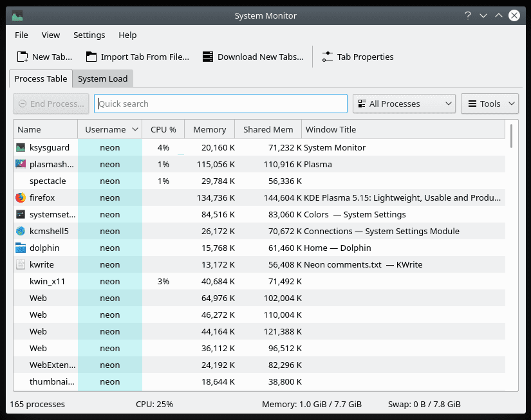
Task: Sort processes by the CPU % column
Action: (x=163, y=129)
